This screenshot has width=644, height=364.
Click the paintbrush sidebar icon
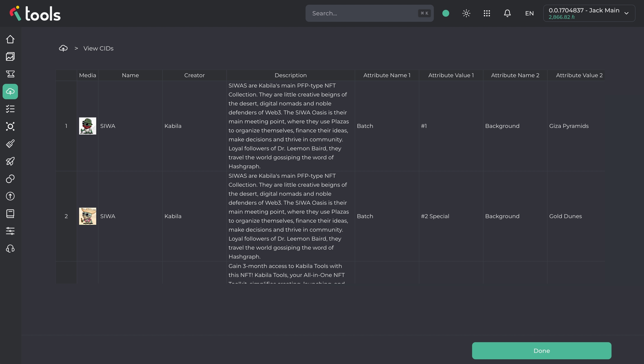point(10,144)
